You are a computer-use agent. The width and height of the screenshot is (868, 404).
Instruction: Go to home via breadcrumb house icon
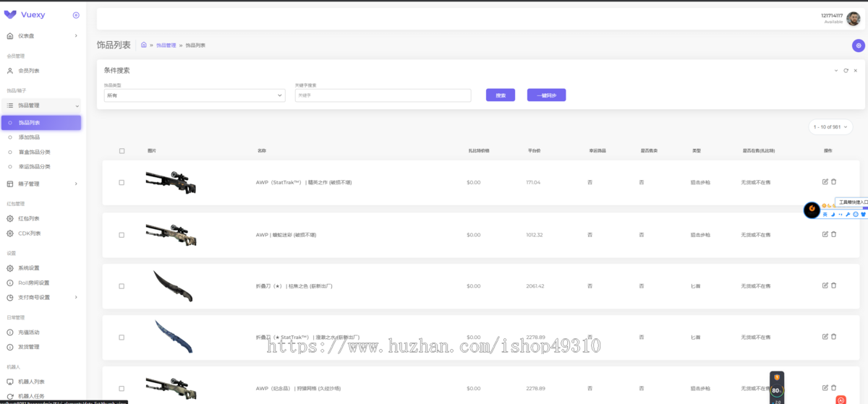coord(144,45)
